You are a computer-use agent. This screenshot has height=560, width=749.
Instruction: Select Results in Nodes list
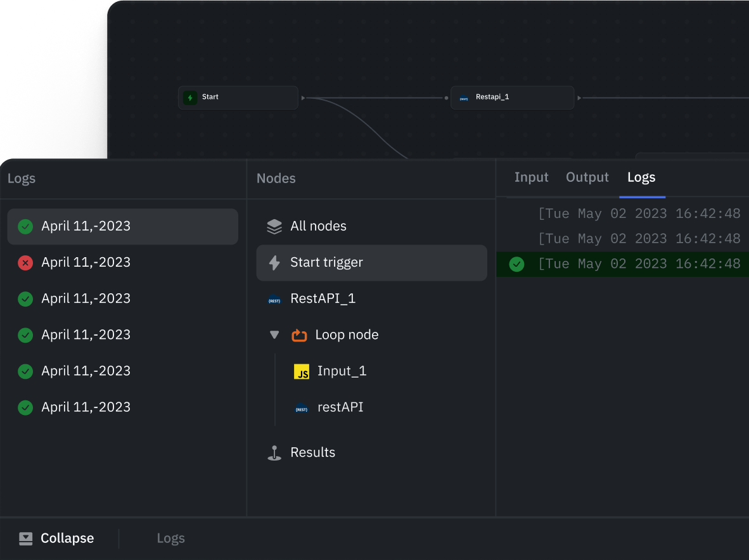[371, 452]
